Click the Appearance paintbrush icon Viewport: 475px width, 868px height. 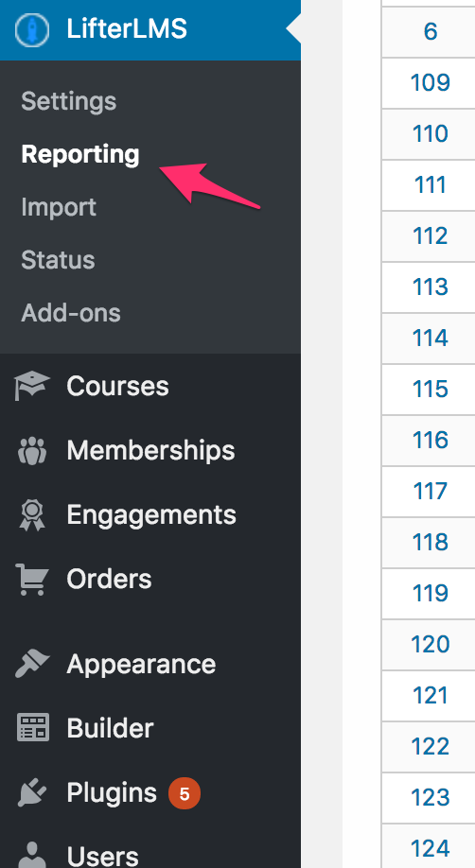(x=32, y=664)
